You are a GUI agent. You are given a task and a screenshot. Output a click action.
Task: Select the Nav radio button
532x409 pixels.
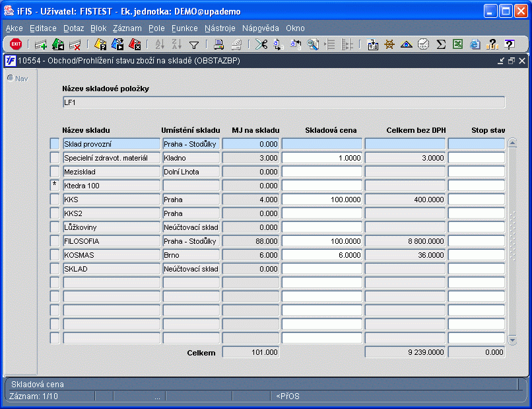(x=10, y=78)
